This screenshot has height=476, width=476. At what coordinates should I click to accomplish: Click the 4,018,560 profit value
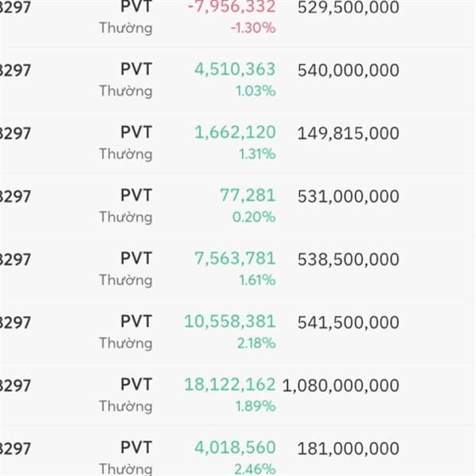coord(235,447)
